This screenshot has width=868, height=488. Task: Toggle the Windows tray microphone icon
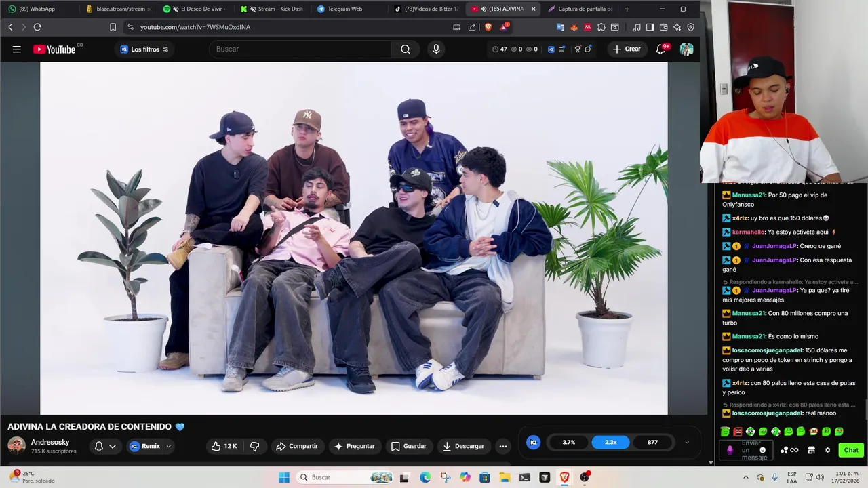click(774, 477)
